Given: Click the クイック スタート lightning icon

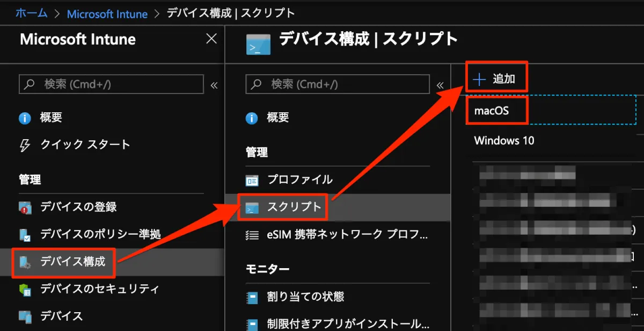Looking at the screenshot, I should [x=25, y=145].
